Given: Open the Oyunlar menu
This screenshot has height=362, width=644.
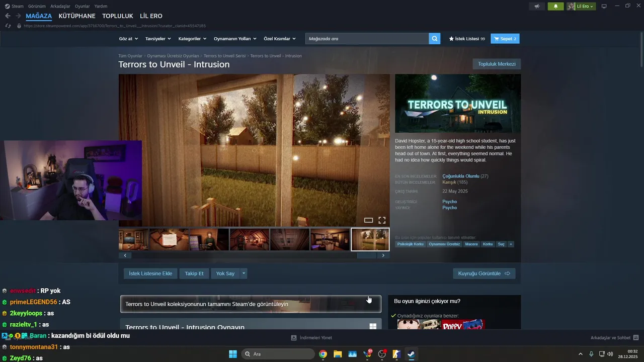Looking at the screenshot, I should pyautogui.click(x=83, y=6).
